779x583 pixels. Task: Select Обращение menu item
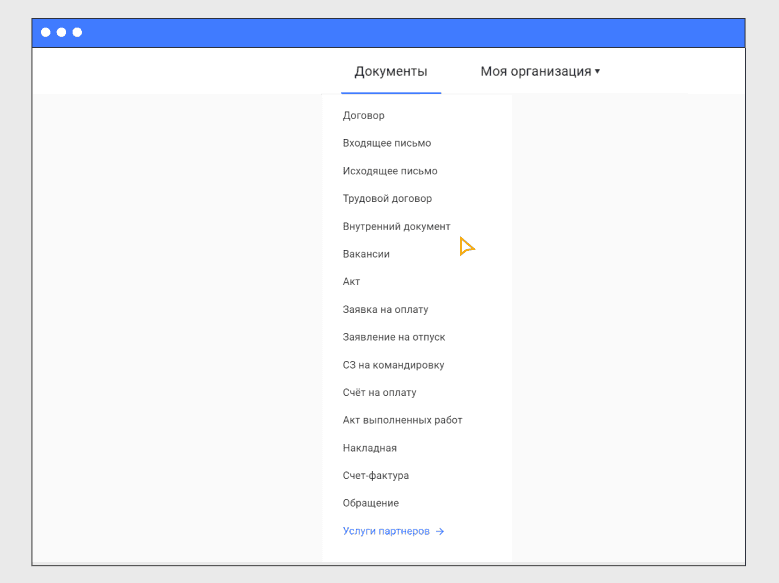(x=370, y=503)
